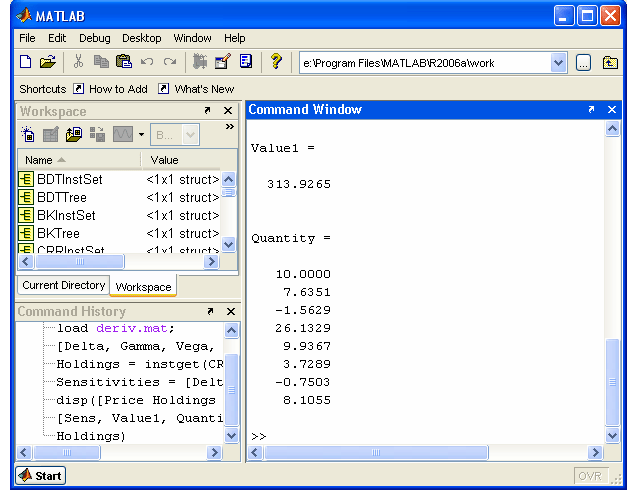Screen dimensions: 631x493
Task: Copy selection toolbar icon
Action: [101, 62]
